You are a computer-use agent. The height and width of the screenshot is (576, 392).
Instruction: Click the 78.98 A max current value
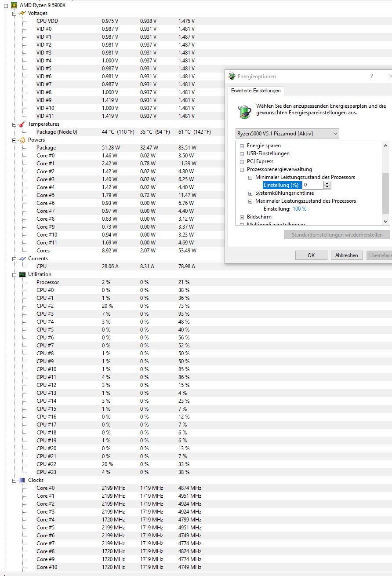tap(187, 266)
